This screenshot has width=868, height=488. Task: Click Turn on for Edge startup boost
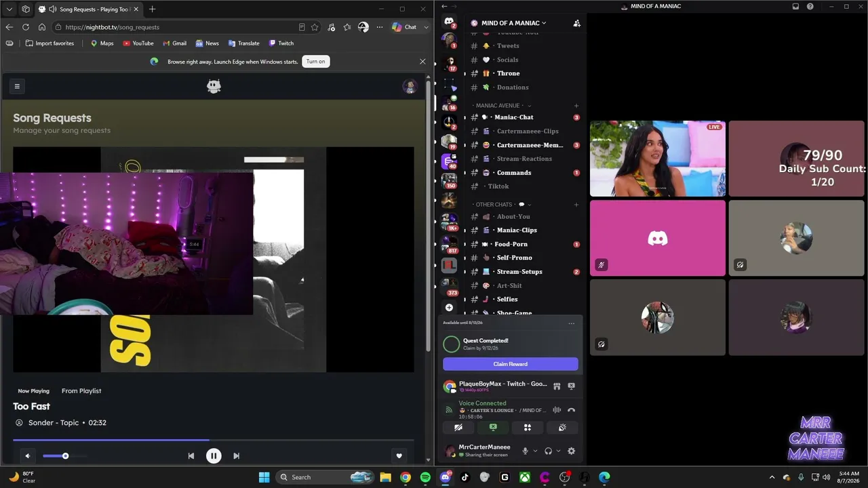[x=315, y=61]
